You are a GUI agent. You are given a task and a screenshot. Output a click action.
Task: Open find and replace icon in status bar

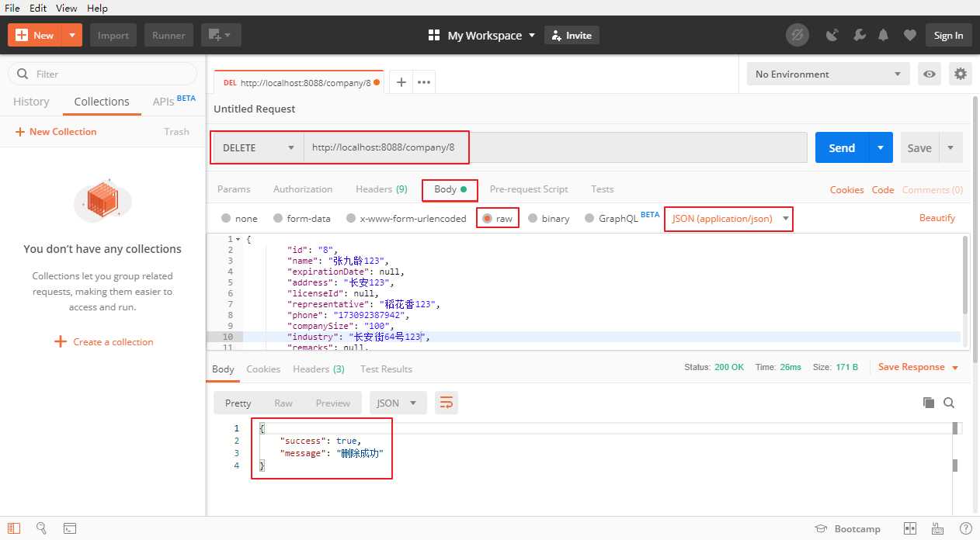[x=42, y=528]
